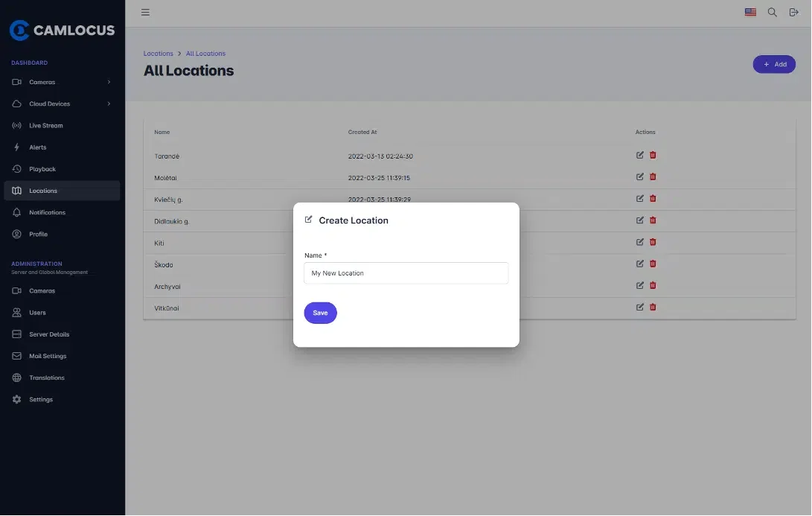This screenshot has width=812, height=516.
Task: Delete the Škoda location
Action: (653, 264)
